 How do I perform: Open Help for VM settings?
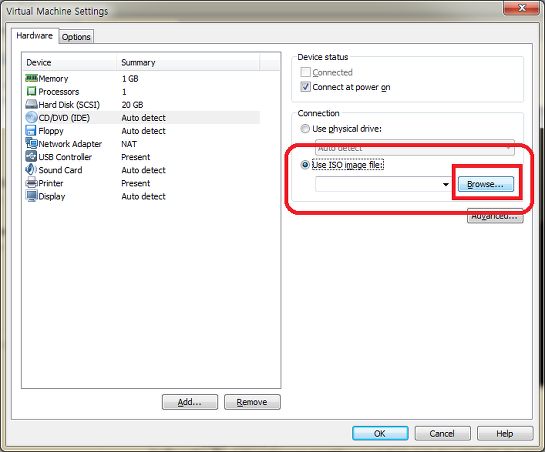pyautogui.click(x=505, y=434)
